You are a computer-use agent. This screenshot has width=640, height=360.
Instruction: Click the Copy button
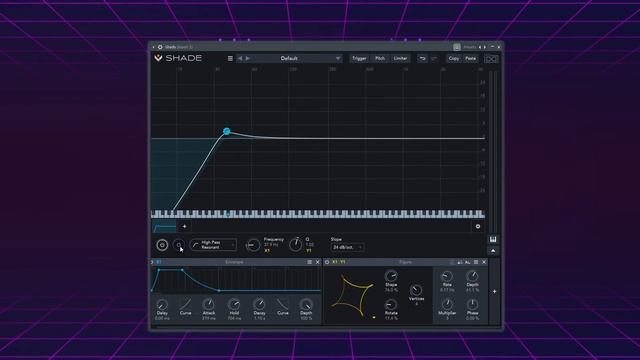click(x=453, y=58)
